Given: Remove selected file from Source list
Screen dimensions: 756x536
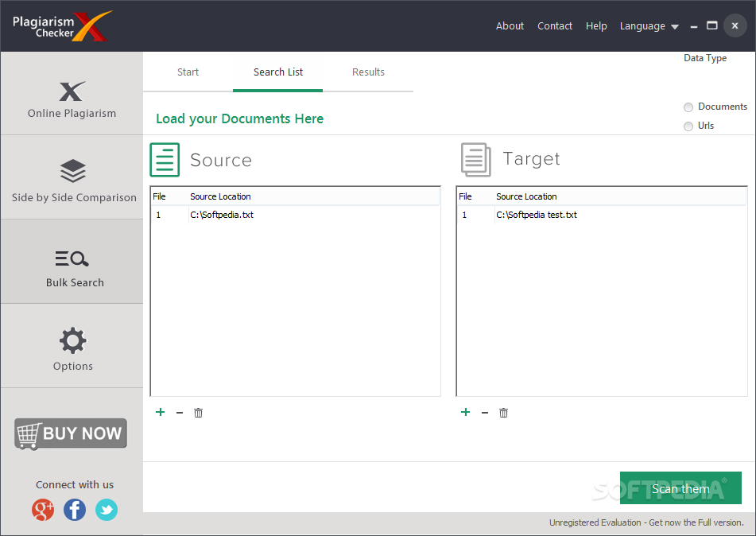Looking at the screenshot, I should click(180, 413).
